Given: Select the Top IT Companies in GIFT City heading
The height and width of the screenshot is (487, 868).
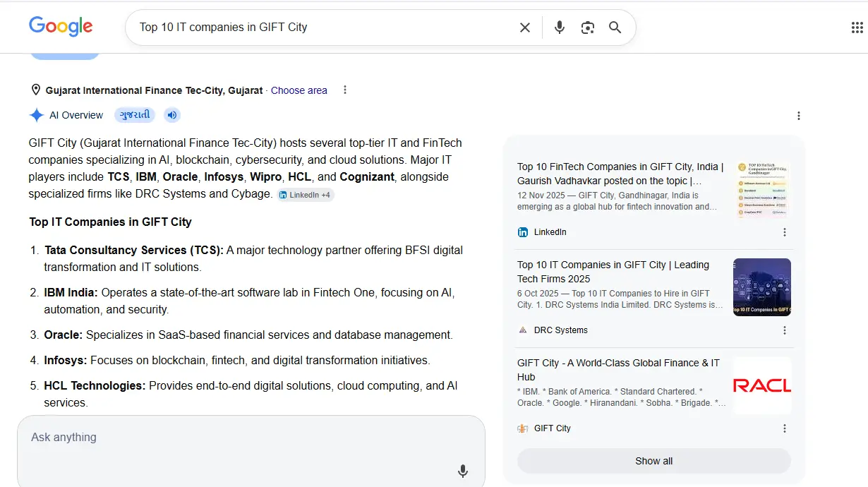Looking at the screenshot, I should (110, 222).
